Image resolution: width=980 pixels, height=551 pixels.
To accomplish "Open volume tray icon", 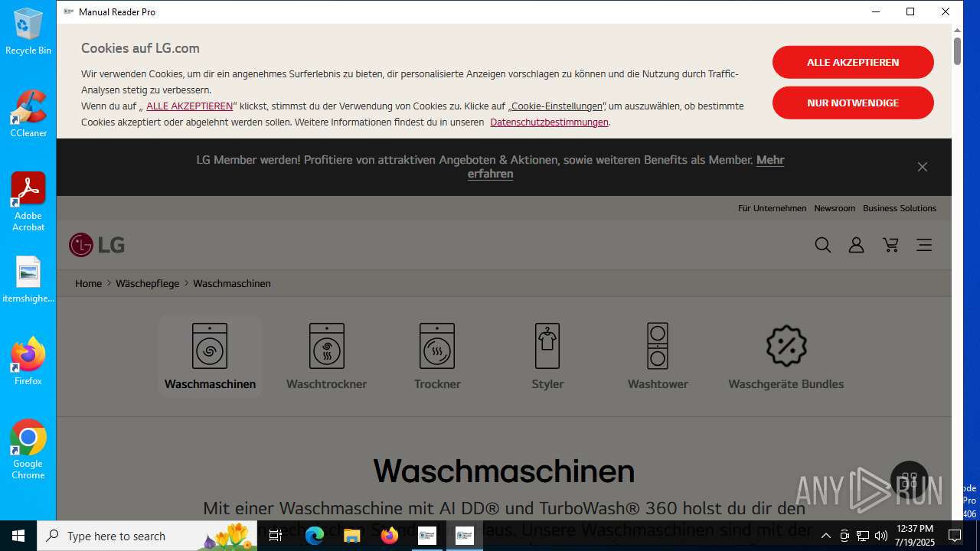I will [x=881, y=536].
